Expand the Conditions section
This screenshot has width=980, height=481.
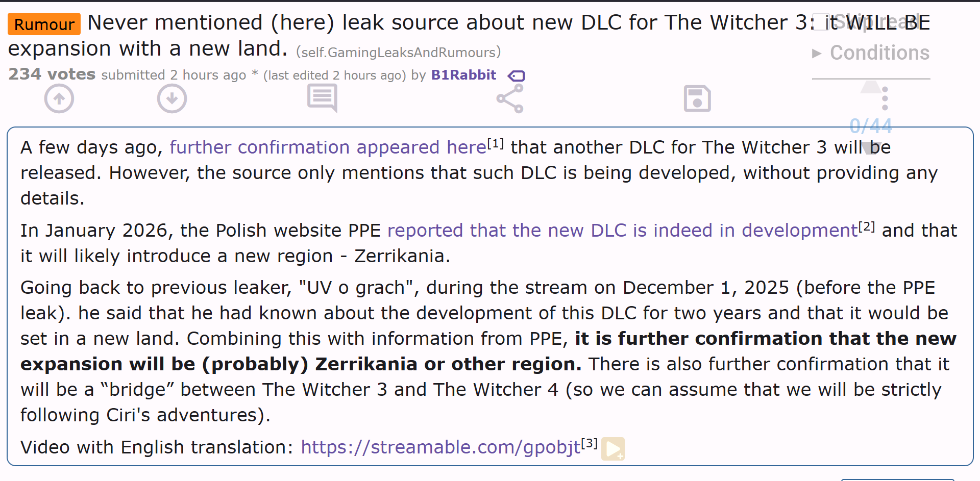click(871, 53)
